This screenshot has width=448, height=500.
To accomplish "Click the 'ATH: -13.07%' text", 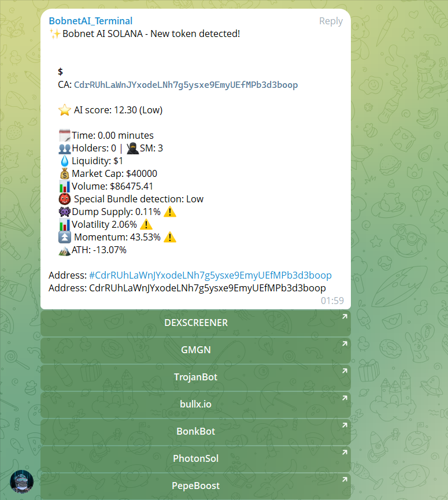I will click(99, 250).
